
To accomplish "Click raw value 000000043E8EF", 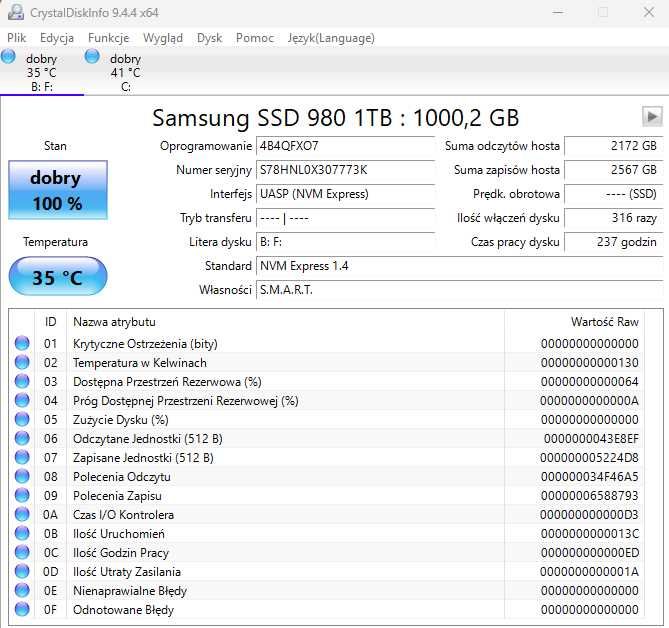I will point(591,439).
